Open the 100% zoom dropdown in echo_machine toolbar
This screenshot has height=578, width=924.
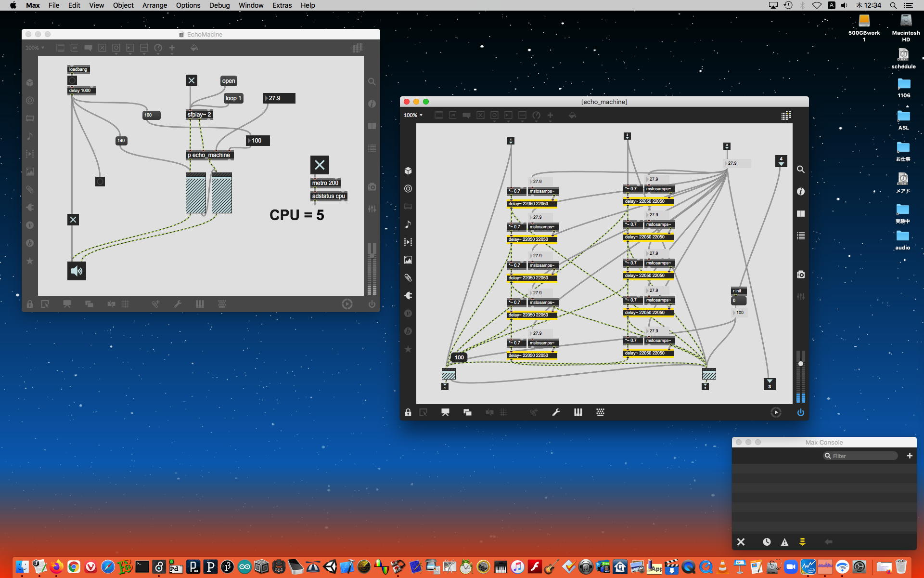[x=413, y=116]
